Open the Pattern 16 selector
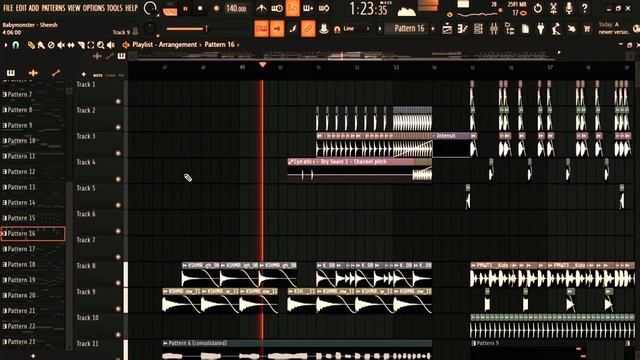This screenshot has width=640, height=360. (409, 29)
